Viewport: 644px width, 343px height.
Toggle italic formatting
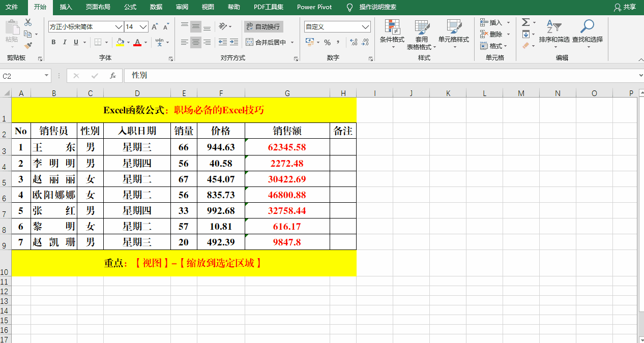(x=64, y=42)
